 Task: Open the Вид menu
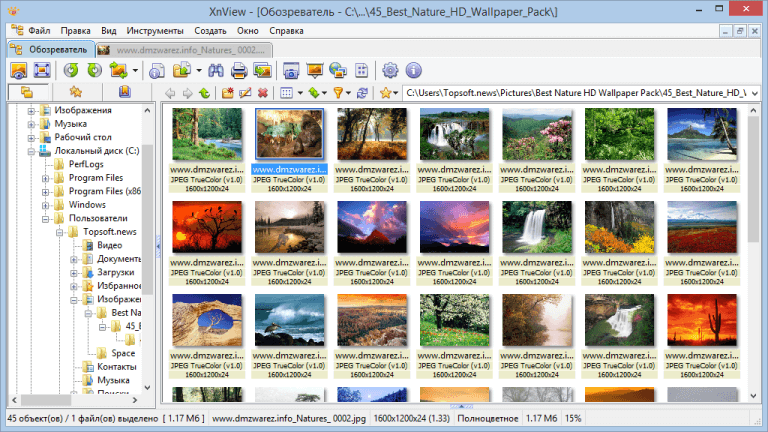coord(109,31)
